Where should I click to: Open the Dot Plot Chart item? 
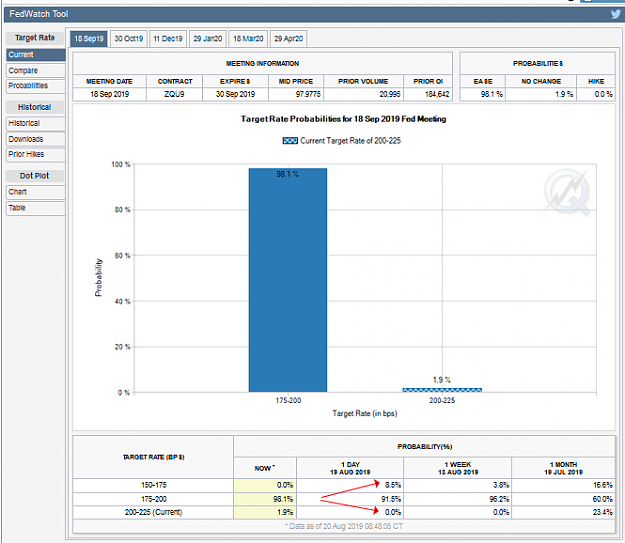(x=36, y=192)
